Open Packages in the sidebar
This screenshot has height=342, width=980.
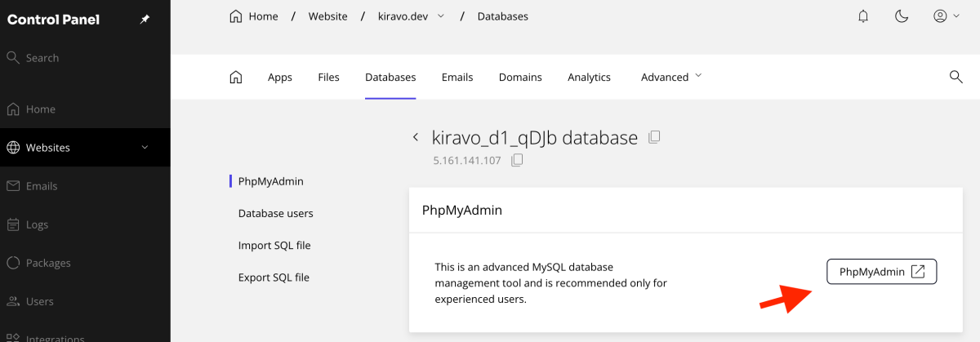[x=85, y=263]
